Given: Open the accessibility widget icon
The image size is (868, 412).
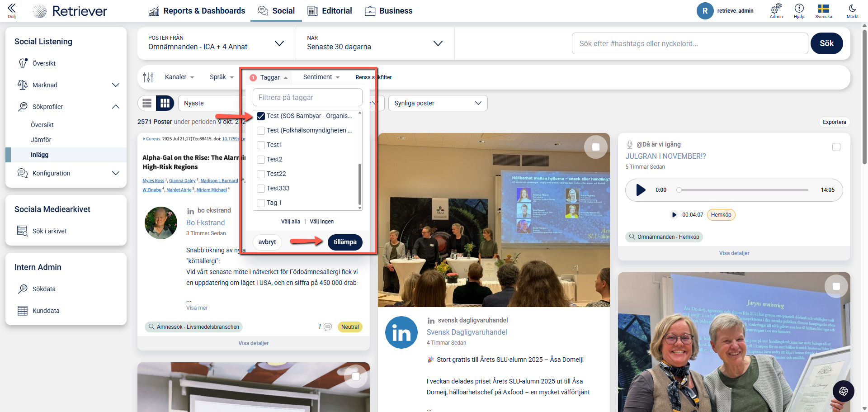Looking at the screenshot, I should (x=843, y=391).
